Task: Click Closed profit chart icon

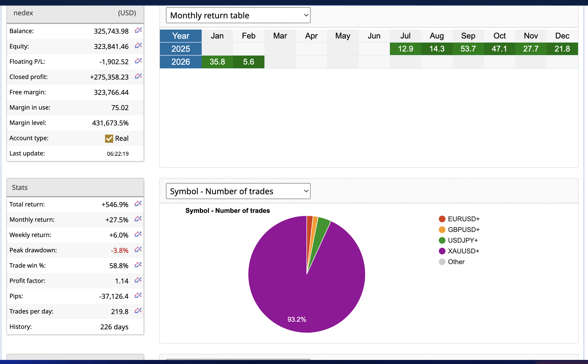Action: coord(138,76)
